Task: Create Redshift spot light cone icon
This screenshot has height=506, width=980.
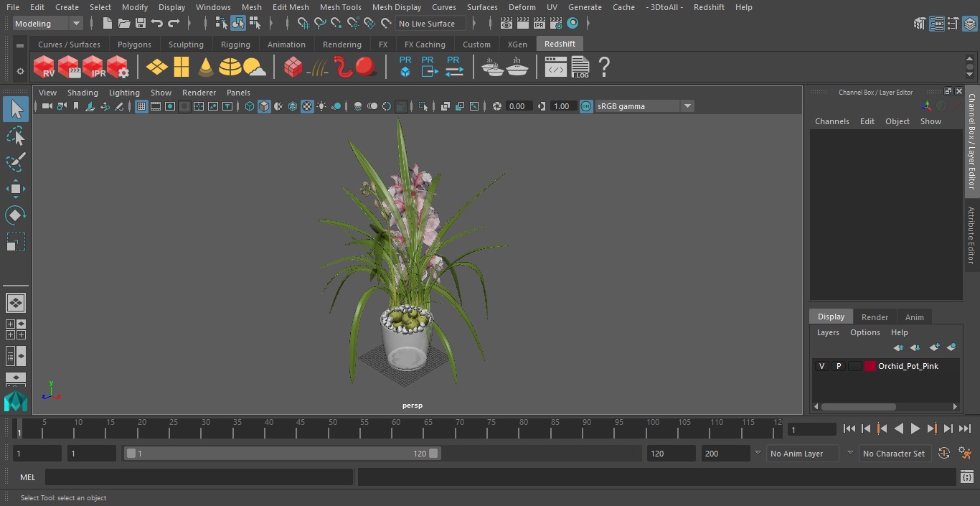Action: (206, 67)
